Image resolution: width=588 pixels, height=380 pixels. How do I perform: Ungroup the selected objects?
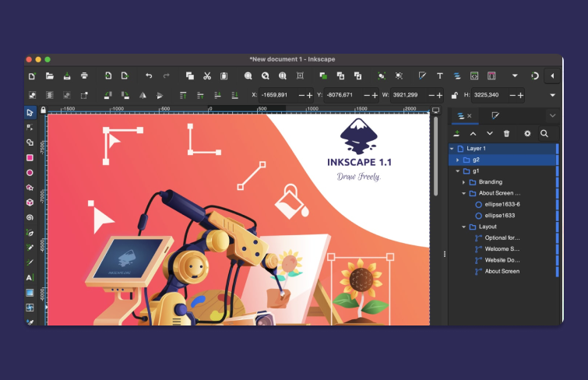click(x=399, y=76)
